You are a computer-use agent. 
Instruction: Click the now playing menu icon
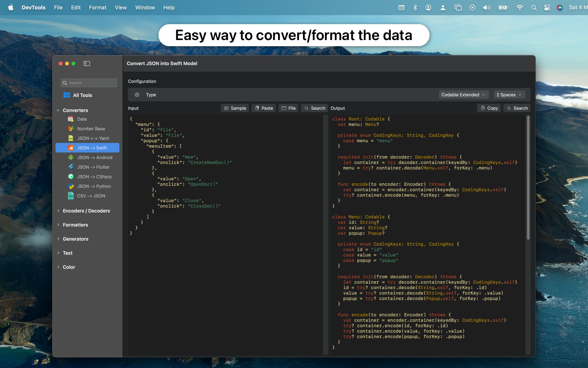point(472,7)
